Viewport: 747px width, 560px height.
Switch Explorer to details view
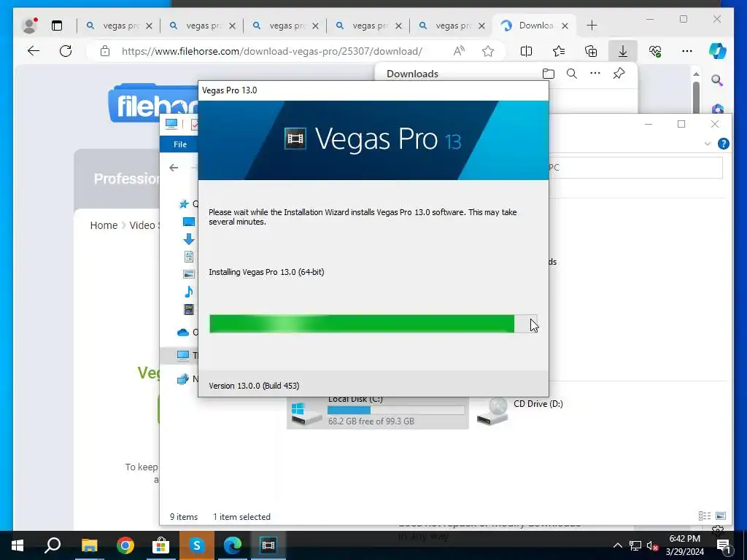point(704,516)
